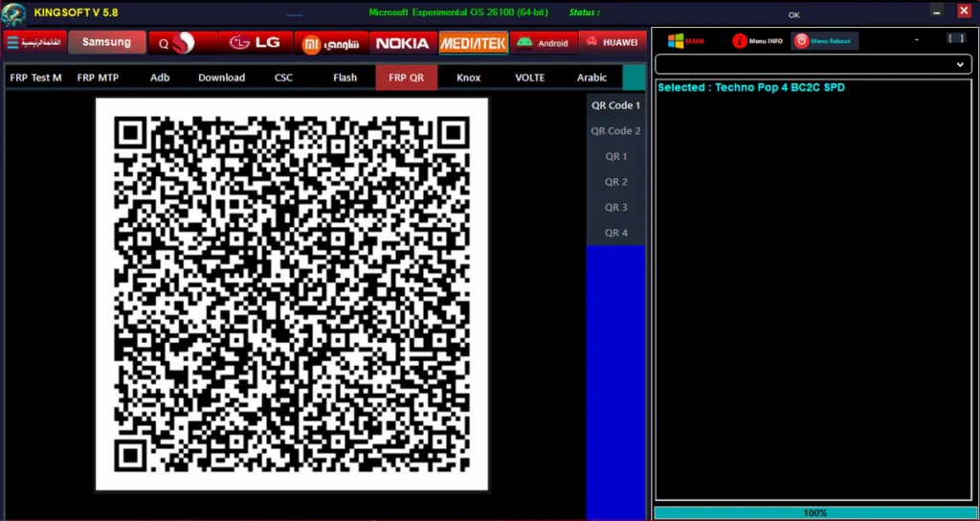Viewport: 980px width, 521px height.
Task: Click the bracket button in right panel header
Action: [x=956, y=38]
